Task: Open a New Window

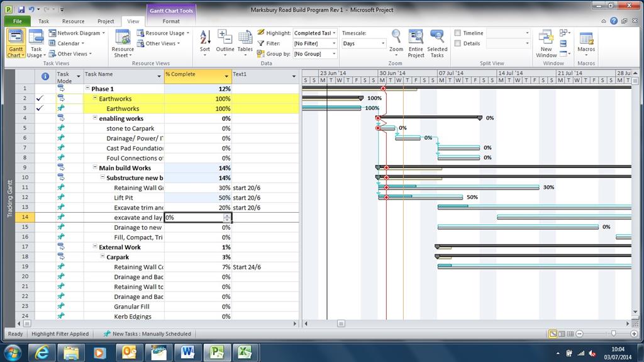Action: [x=547, y=43]
